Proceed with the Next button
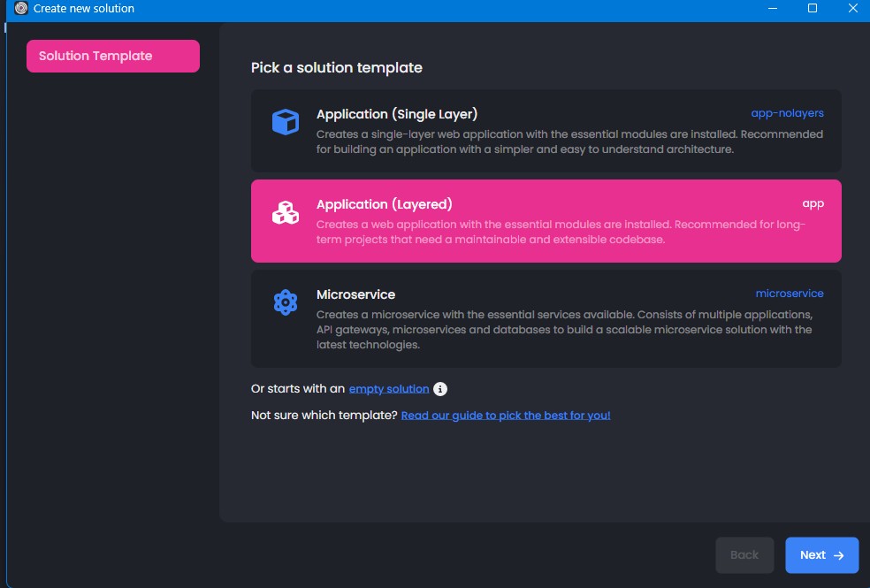Viewport: 870px width, 588px height. [821, 555]
